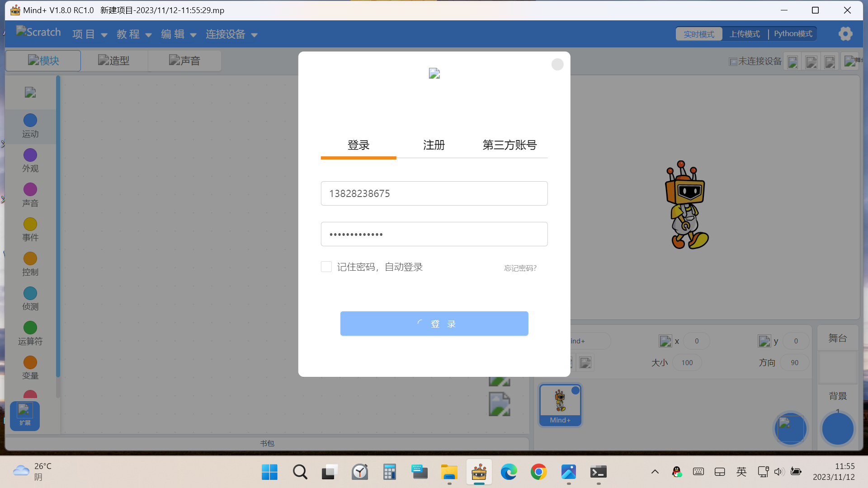Switch to the 声音 sounds tab

pos(184,61)
